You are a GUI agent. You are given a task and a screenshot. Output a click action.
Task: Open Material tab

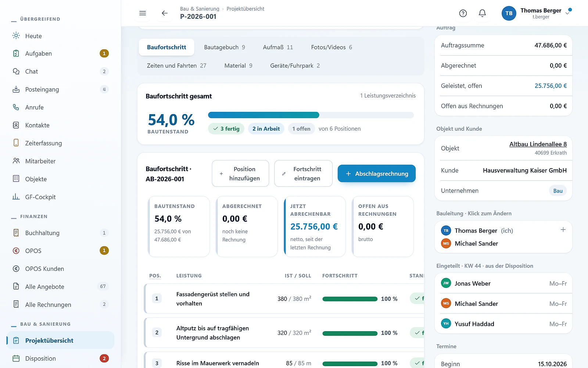tap(238, 66)
